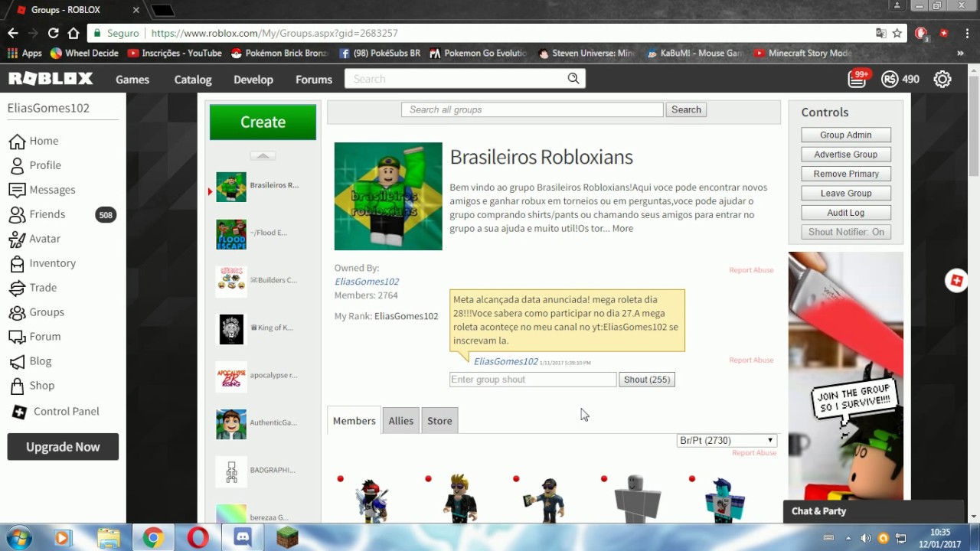980x551 pixels.
Task: Click the Brasileiros Robloxians group image
Action: coord(388,196)
